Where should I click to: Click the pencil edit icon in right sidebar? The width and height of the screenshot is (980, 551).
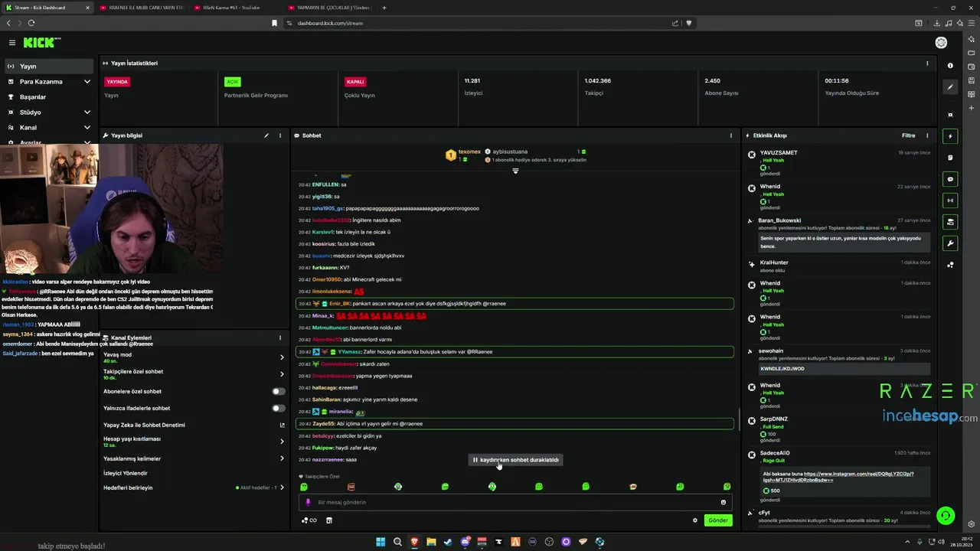950,87
